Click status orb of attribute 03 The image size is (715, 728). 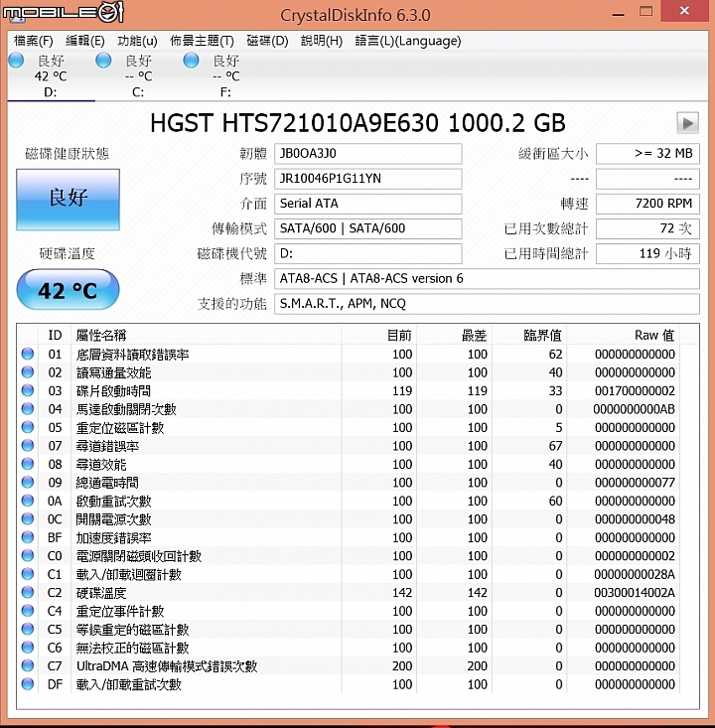[x=28, y=390]
